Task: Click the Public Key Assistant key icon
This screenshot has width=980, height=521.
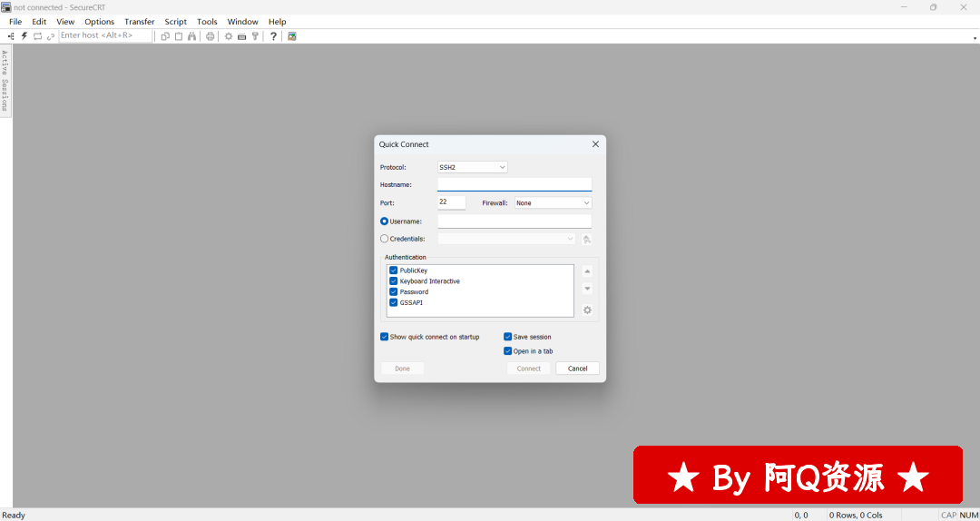Action: 255,36
